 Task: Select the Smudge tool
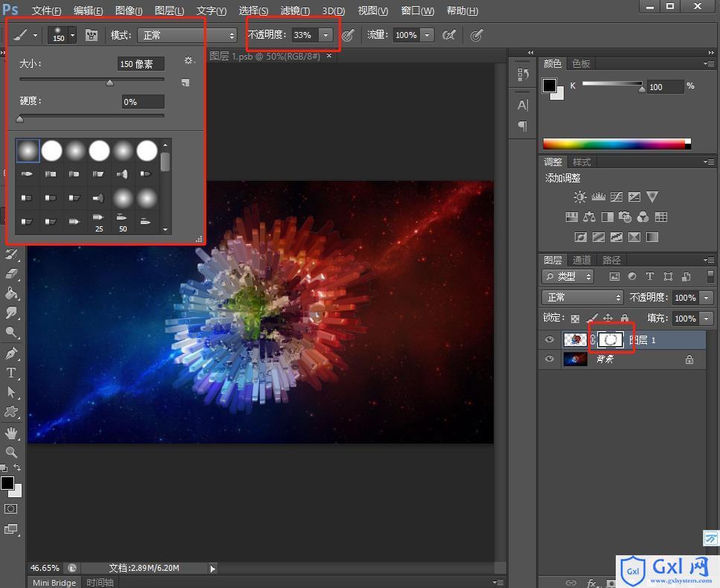[11, 313]
